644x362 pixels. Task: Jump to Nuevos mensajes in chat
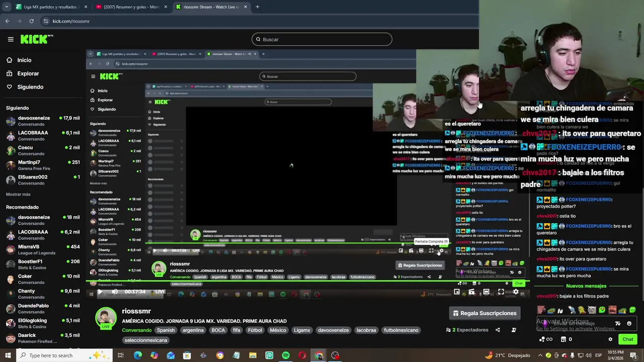click(586, 286)
